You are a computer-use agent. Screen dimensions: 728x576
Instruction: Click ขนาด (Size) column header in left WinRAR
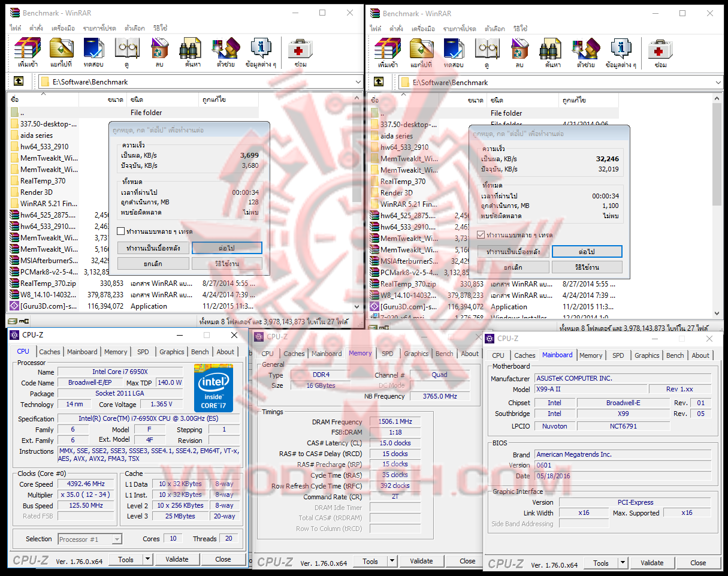pyautogui.click(x=102, y=99)
